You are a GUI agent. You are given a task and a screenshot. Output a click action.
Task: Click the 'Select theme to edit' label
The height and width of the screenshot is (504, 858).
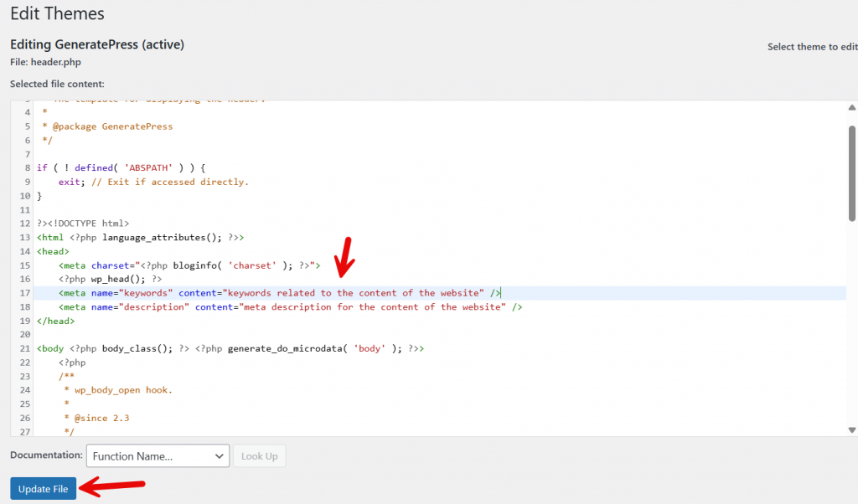point(811,46)
